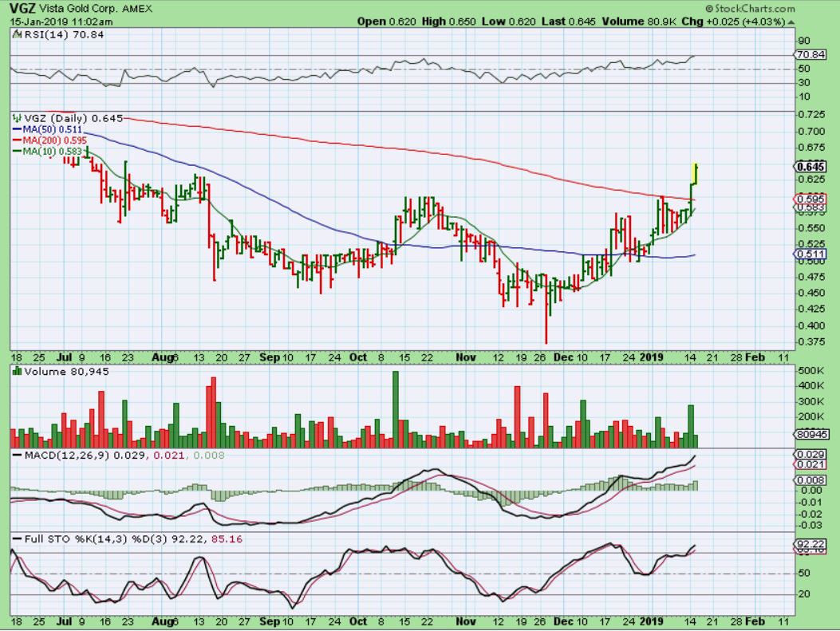Click the 0.725 price axis label
840x631 pixels.
pyautogui.click(x=811, y=115)
